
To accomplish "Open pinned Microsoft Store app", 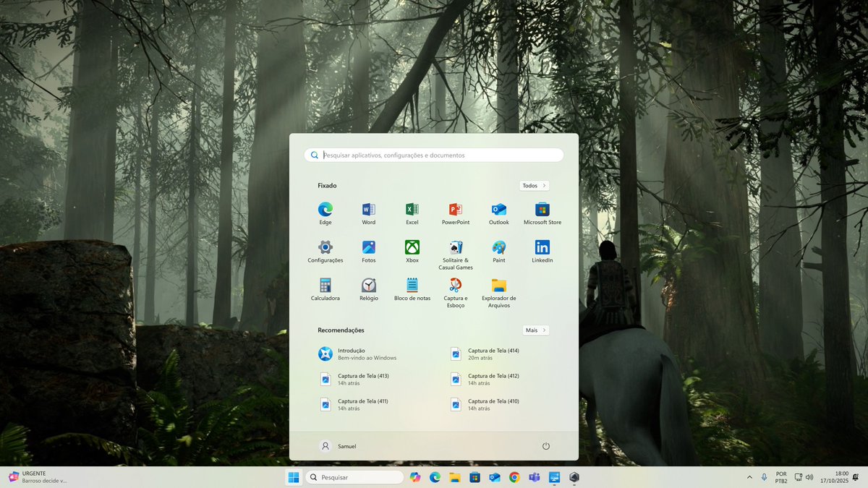I will 542,213.
